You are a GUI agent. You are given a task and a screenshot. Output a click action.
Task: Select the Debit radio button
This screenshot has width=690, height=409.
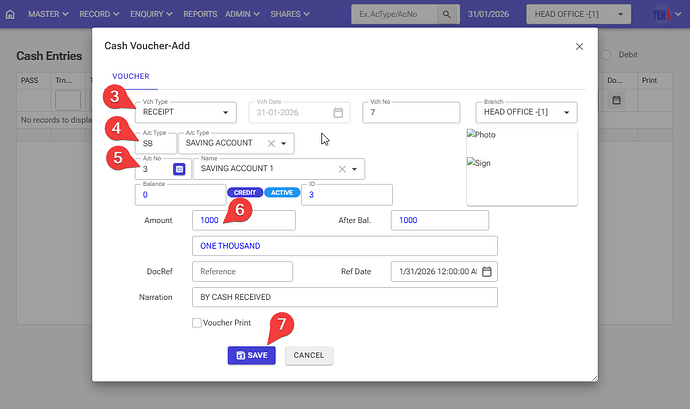pos(610,55)
